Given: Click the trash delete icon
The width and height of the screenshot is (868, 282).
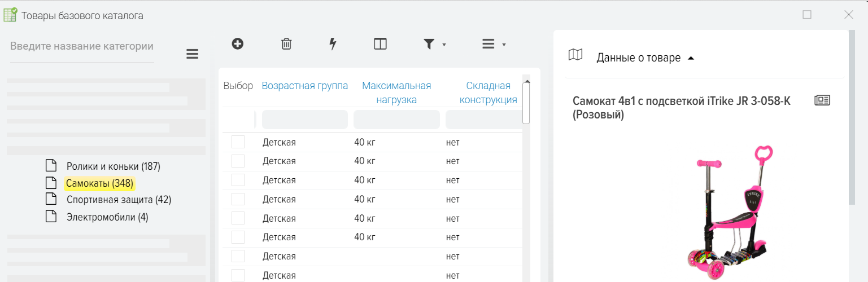Looking at the screenshot, I should tap(286, 44).
